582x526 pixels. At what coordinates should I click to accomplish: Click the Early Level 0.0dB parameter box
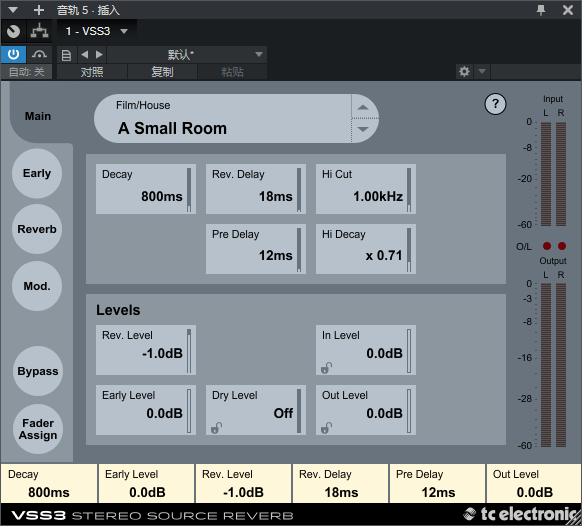pos(146,410)
